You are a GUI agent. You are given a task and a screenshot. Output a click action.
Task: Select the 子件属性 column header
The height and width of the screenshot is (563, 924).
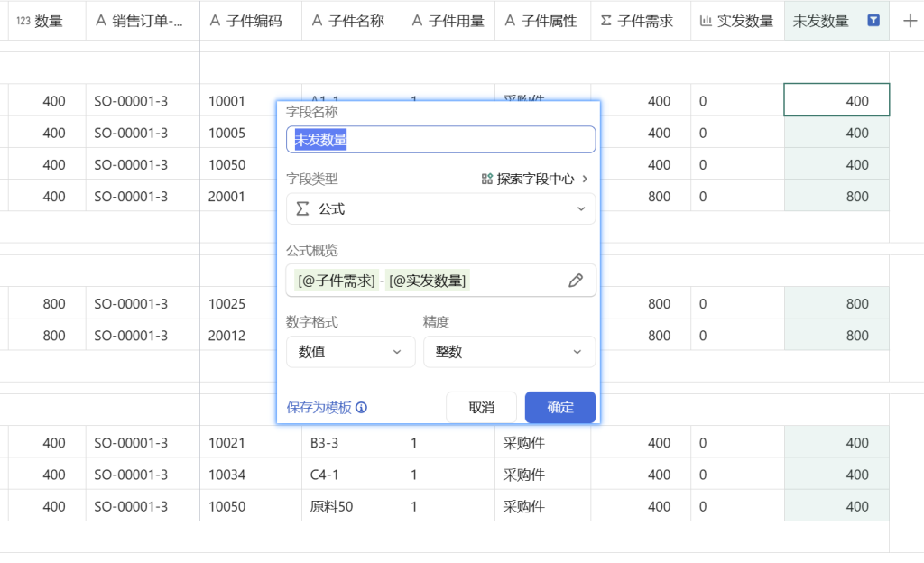pos(542,21)
